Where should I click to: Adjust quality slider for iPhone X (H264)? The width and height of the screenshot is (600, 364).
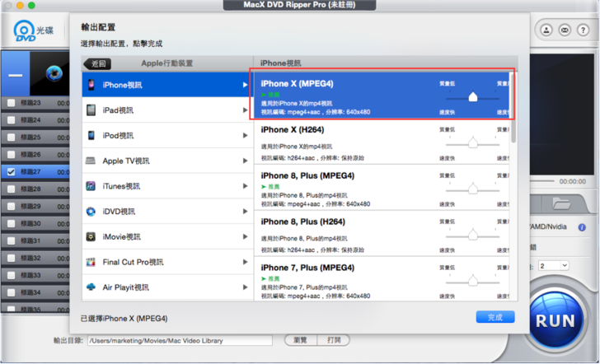point(473,142)
